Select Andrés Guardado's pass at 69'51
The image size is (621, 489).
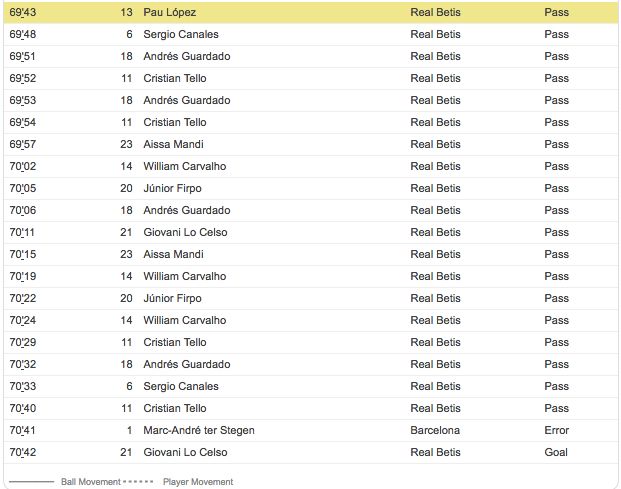pos(310,56)
